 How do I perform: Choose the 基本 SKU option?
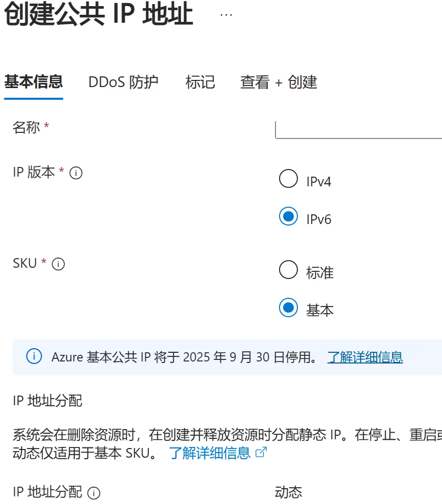[x=289, y=307]
